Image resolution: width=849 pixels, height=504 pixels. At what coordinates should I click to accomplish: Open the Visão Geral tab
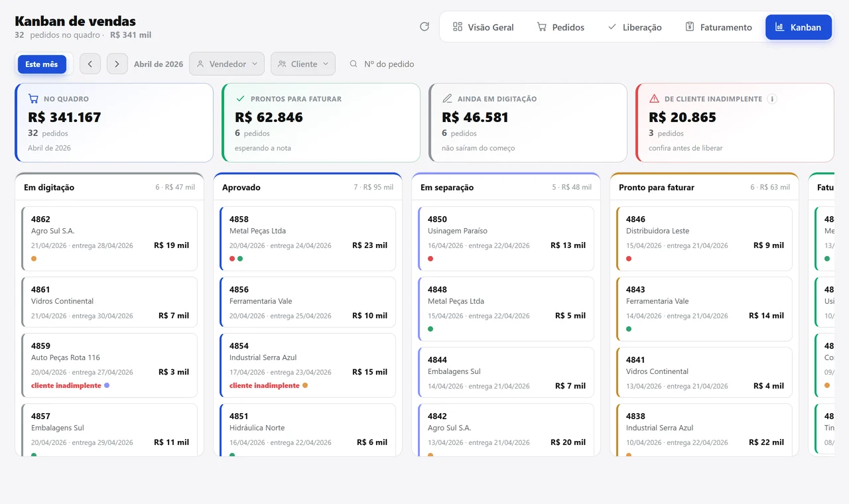[484, 27]
